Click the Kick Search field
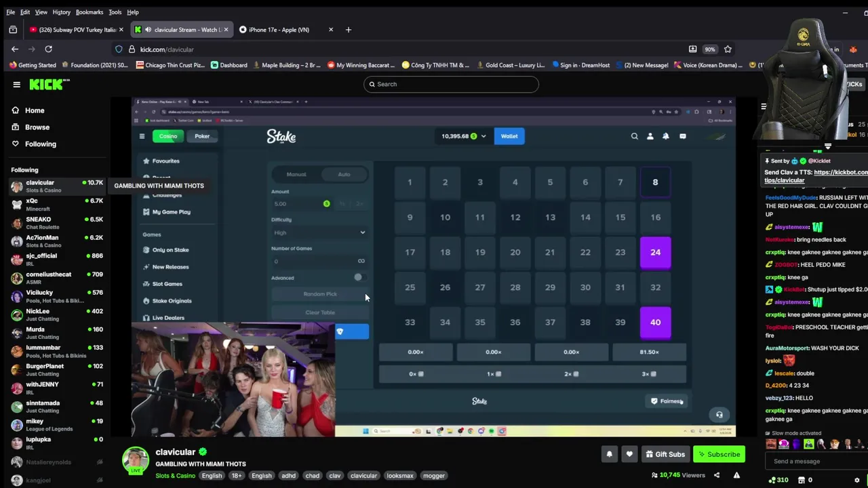868x488 pixels. click(x=451, y=84)
